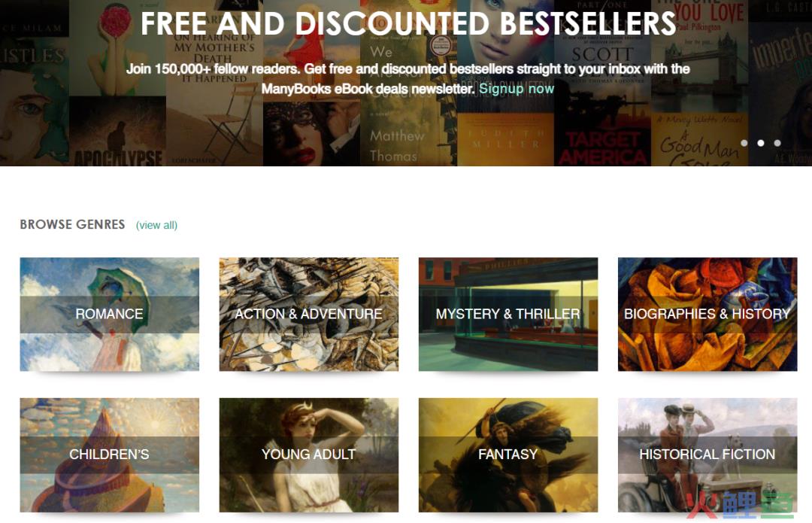Click the Browse Genres heading

coord(72,224)
